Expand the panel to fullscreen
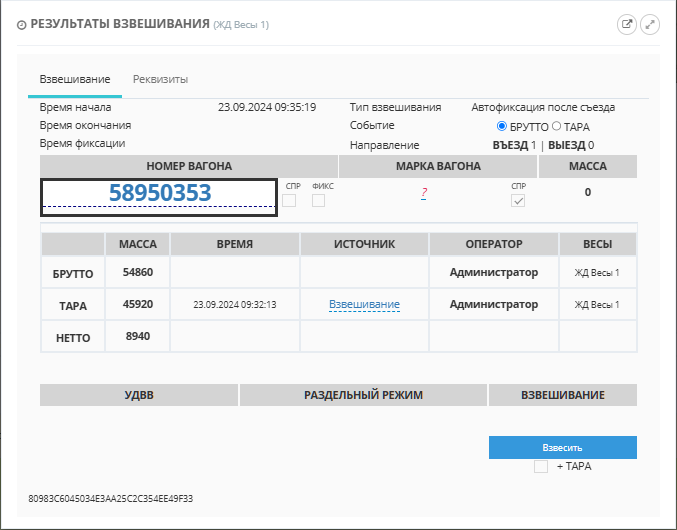The image size is (677, 530). pos(650,25)
